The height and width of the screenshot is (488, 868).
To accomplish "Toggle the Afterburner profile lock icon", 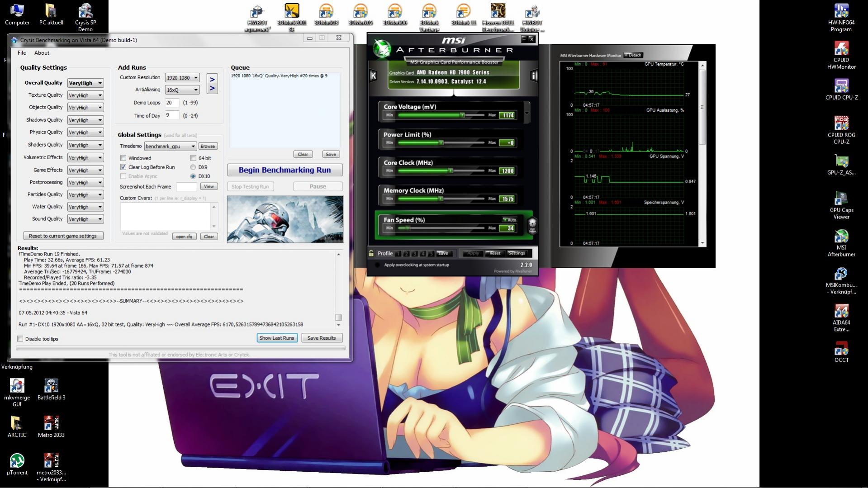I will (x=371, y=253).
